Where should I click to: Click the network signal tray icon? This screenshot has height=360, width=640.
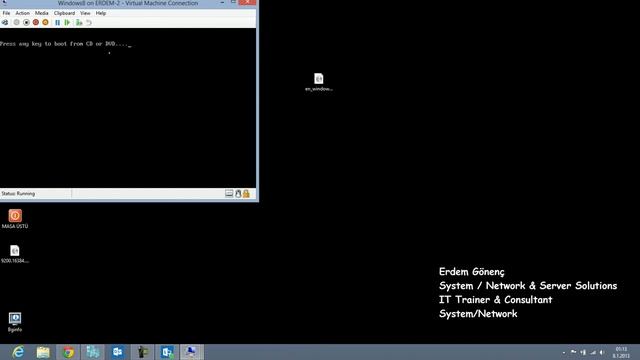pyautogui.click(x=593, y=352)
